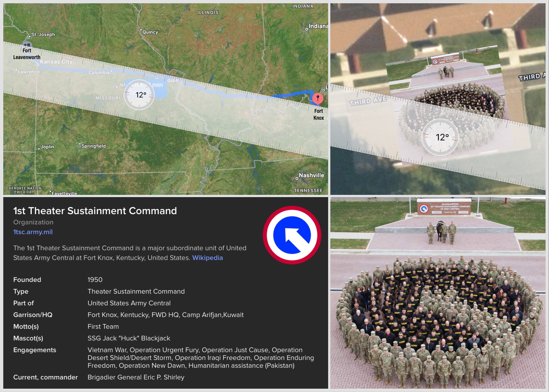This screenshot has height=392, width=549.
Task: Select the St. Joseph city label
Action: 43,35
